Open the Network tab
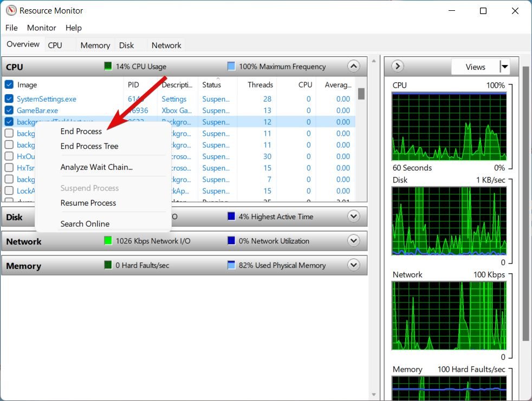Screen dimensions: 532x401 pyautogui.click(x=166, y=45)
